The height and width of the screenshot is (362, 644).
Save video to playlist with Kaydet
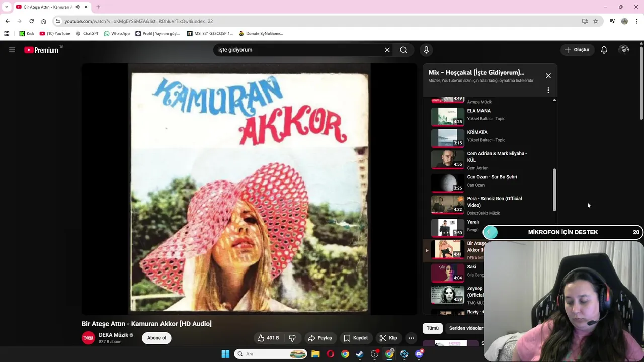[356, 338]
